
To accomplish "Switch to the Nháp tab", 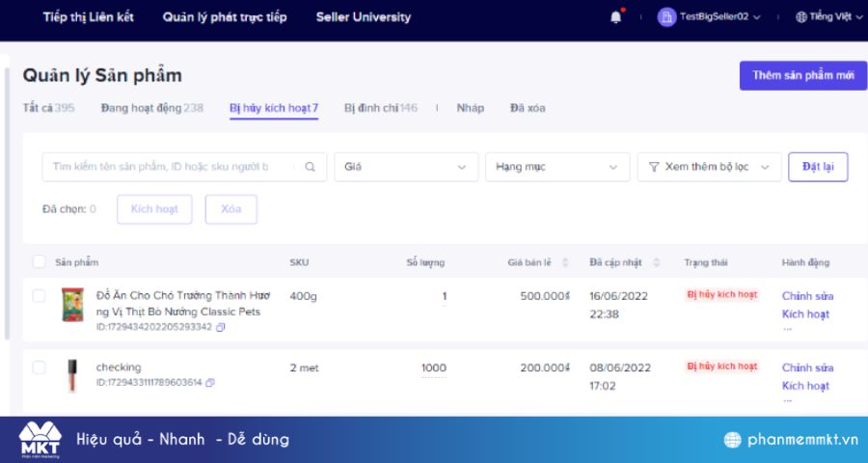I will pos(471,108).
